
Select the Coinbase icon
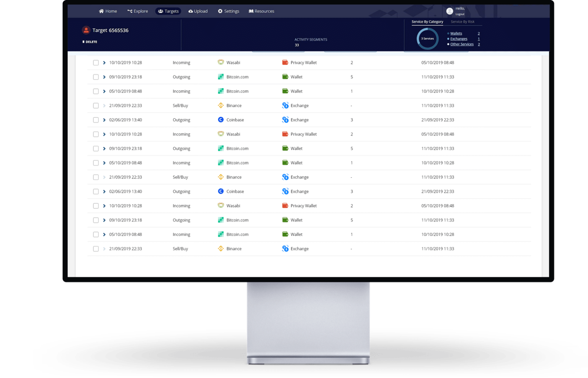pyautogui.click(x=221, y=119)
